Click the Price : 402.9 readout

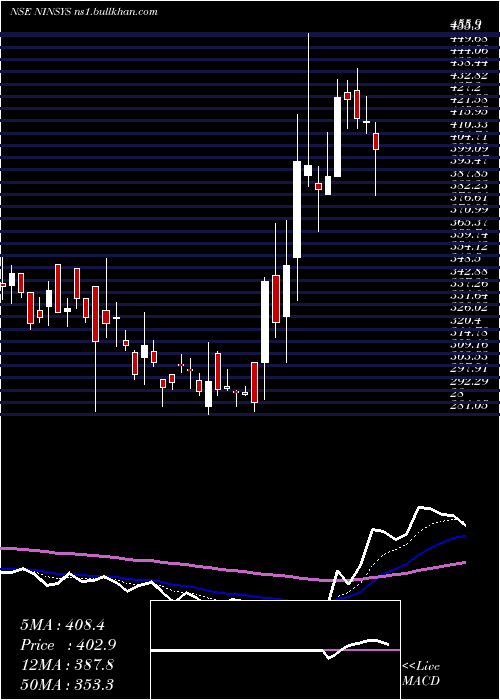pos(68,645)
